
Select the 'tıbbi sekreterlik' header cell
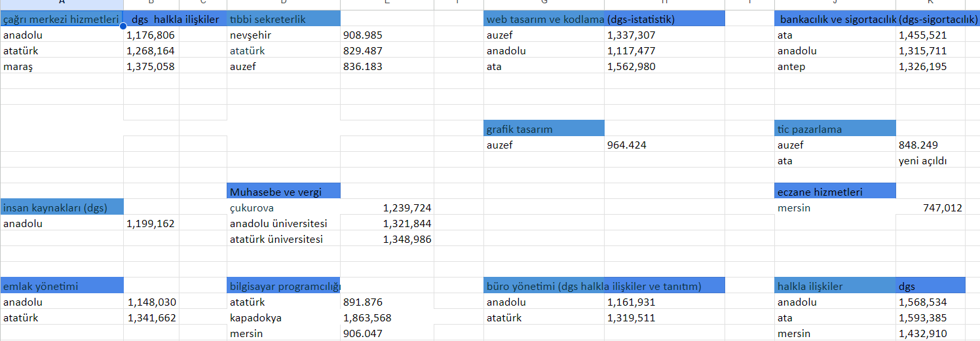tap(284, 19)
